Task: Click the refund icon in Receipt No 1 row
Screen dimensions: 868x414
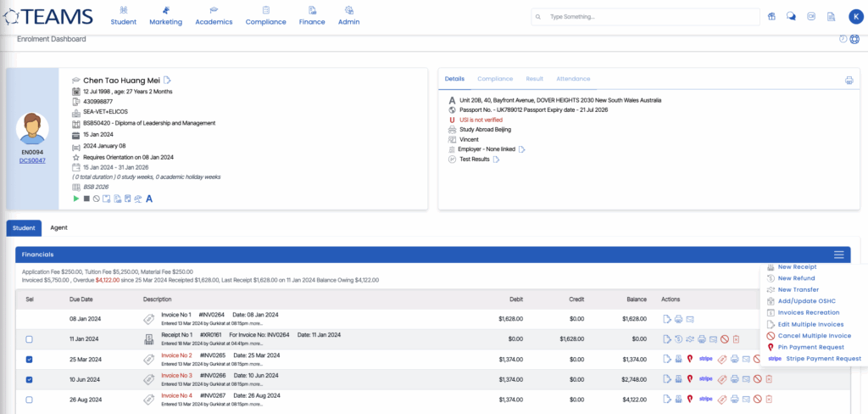Action: coord(679,339)
